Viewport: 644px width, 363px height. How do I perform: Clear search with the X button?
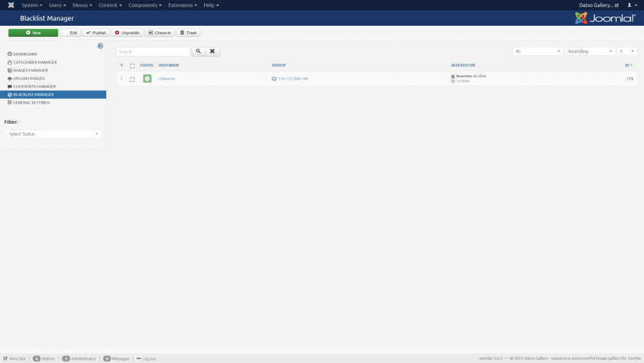tap(213, 52)
